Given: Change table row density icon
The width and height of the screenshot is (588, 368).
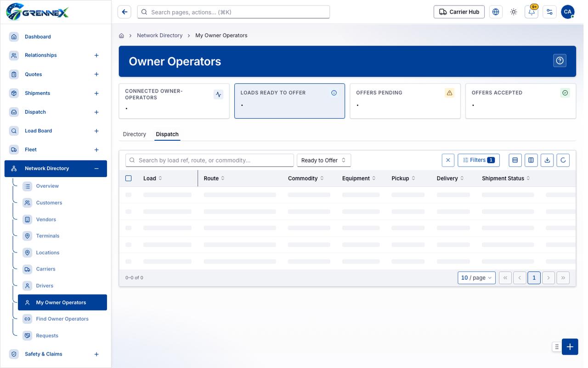Looking at the screenshot, I should click(515, 160).
